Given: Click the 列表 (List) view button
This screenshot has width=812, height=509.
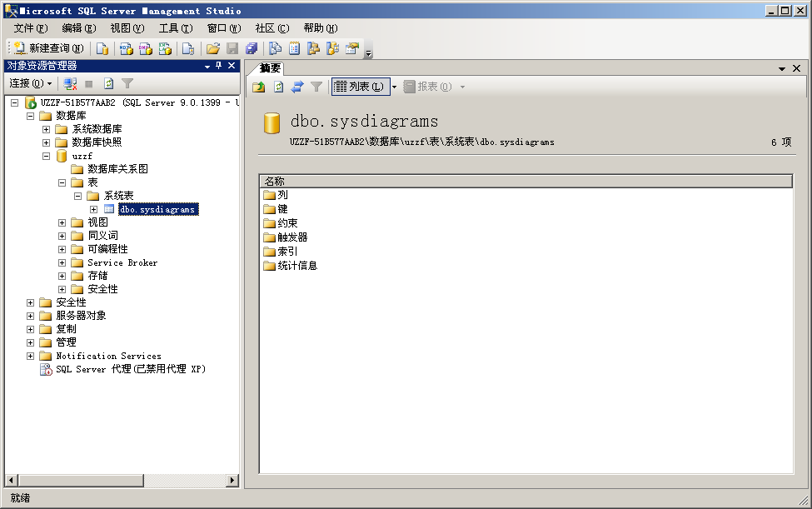Looking at the screenshot, I should point(360,87).
